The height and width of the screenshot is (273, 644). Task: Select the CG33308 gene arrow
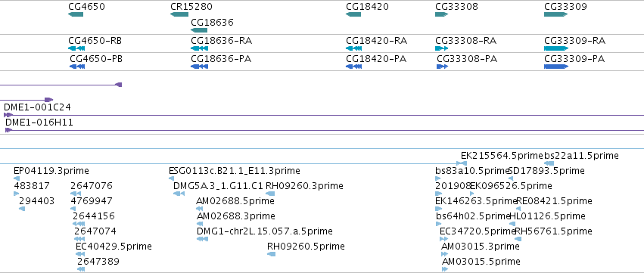441,14
